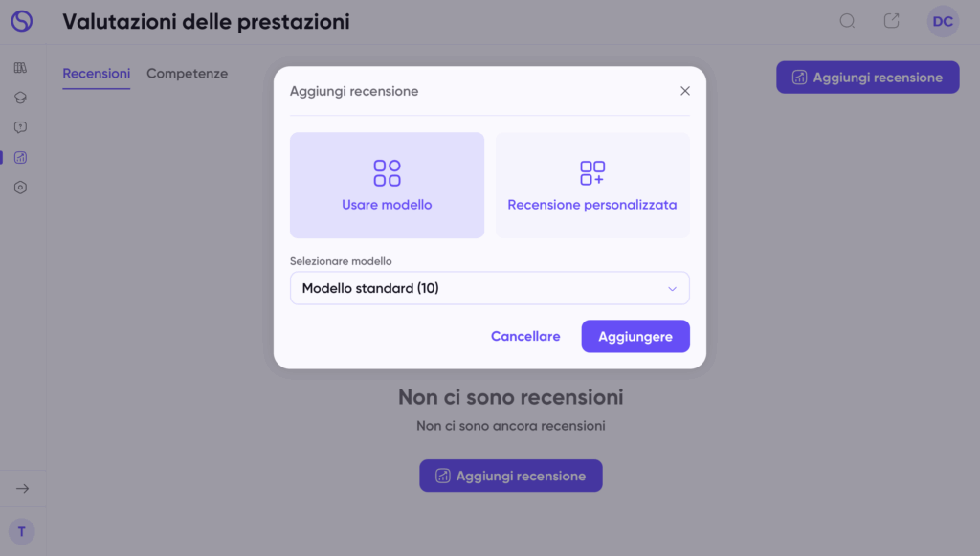Screen dimensions: 980x556
Task: Close the Aggiungi recensione dialog
Action: tap(685, 91)
